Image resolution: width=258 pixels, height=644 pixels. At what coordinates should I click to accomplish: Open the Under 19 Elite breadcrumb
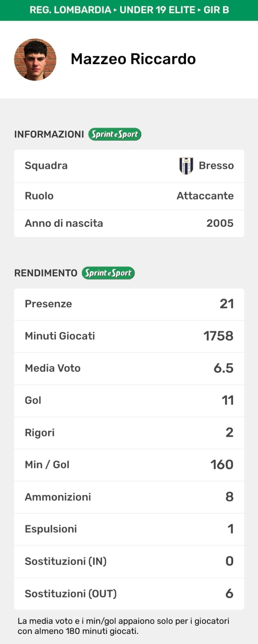(x=157, y=10)
